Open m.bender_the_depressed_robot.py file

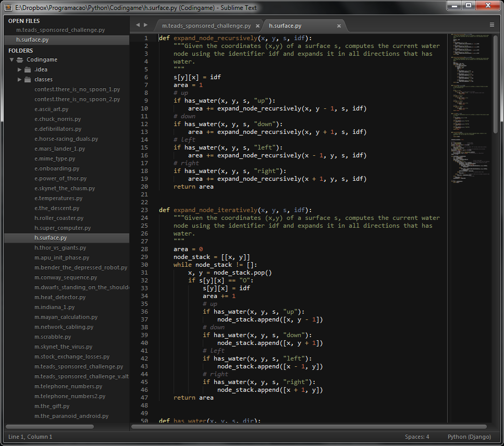click(81, 268)
